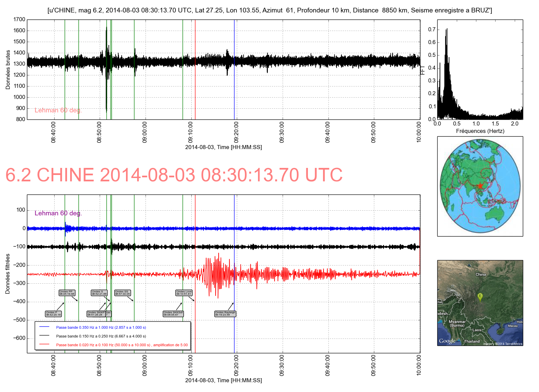This screenshot has height=392, width=539.
Task: Click the 0.7 tick on the FFT y-axis
Action: pos(432,30)
